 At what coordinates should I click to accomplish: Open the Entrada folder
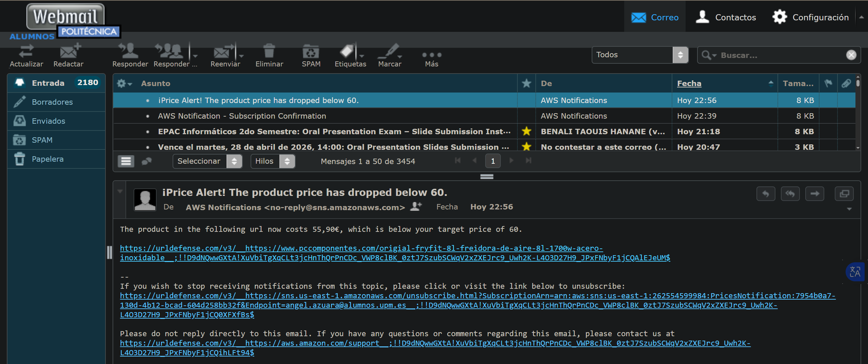coord(56,83)
